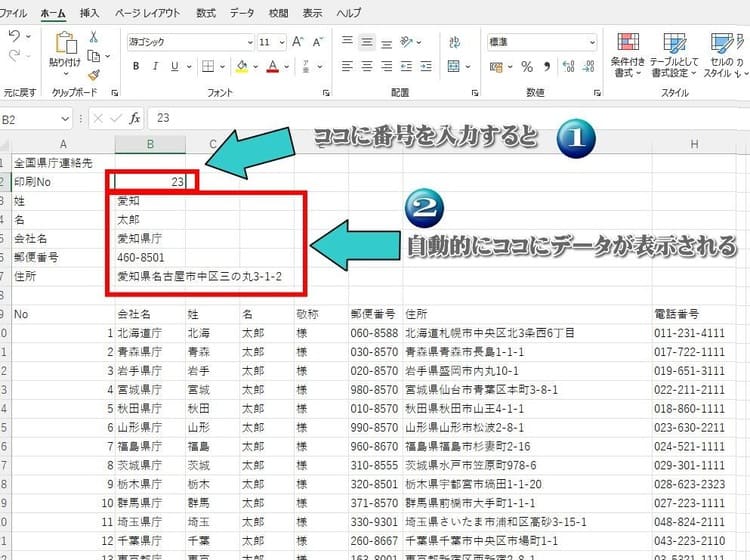Open the 標準 number format dropdown
750x560 pixels.
pos(592,42)
